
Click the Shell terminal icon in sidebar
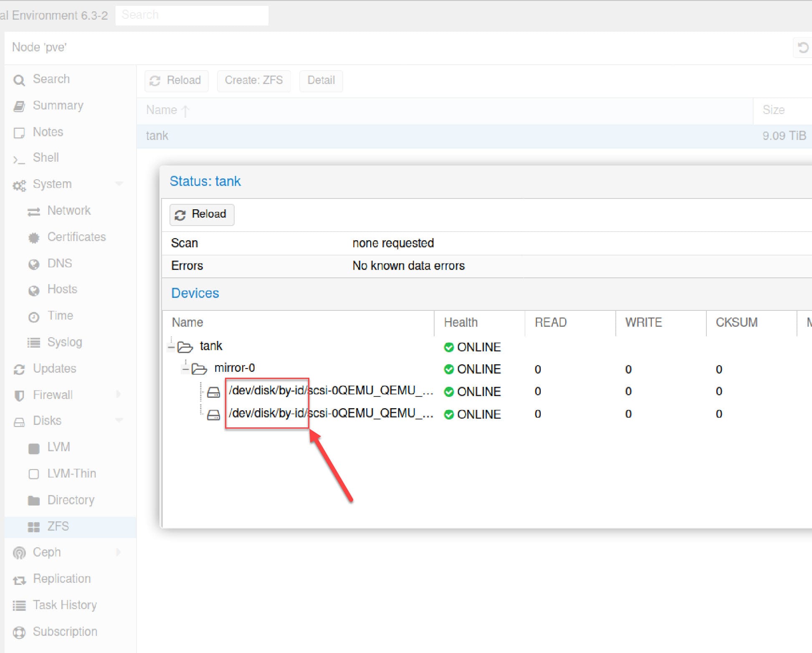19,159
